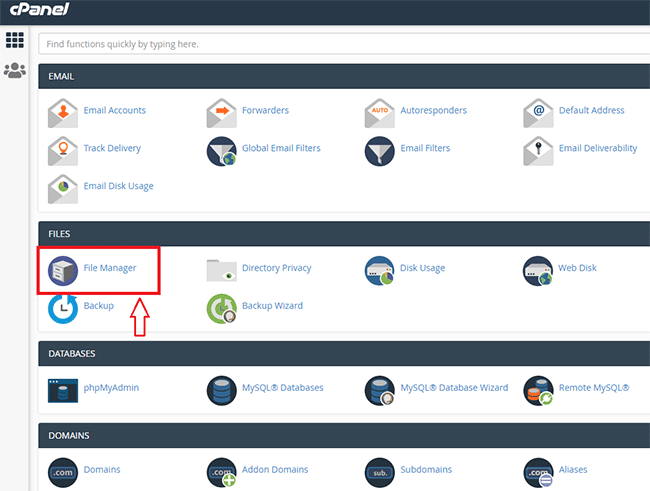The width and height of the screenshot is (650, 491).
Task: Select the Aliases text link
Action: click(573, 470)
